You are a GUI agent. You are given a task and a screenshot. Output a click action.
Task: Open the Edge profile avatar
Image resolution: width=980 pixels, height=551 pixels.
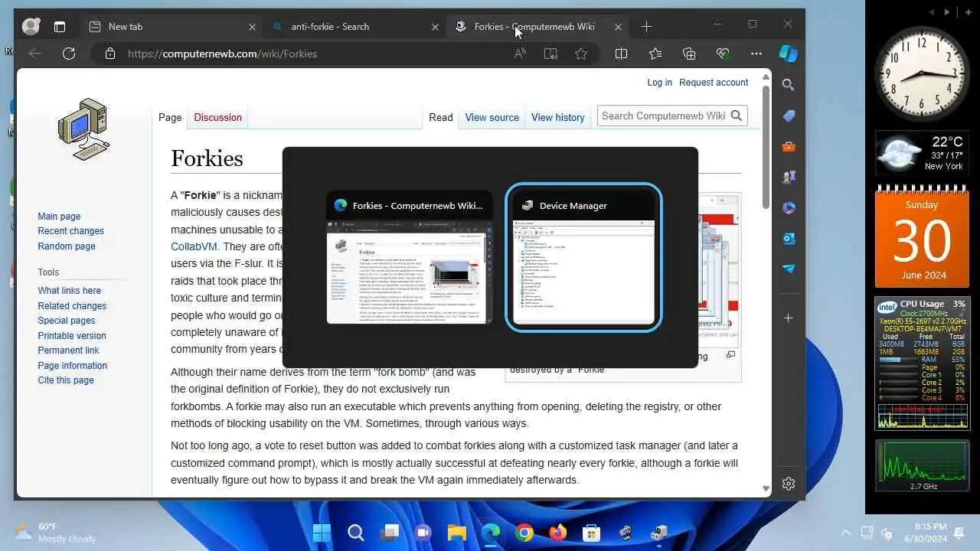31,26
